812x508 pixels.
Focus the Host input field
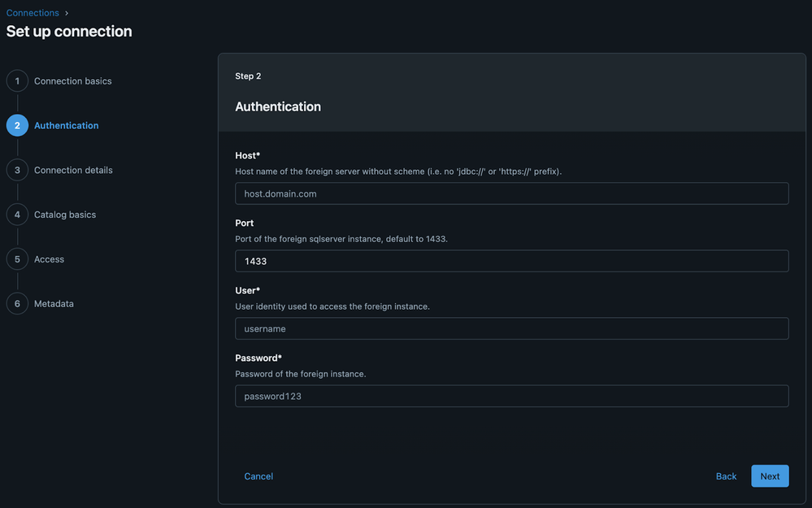pyautogui.click(x=511, y=193)
